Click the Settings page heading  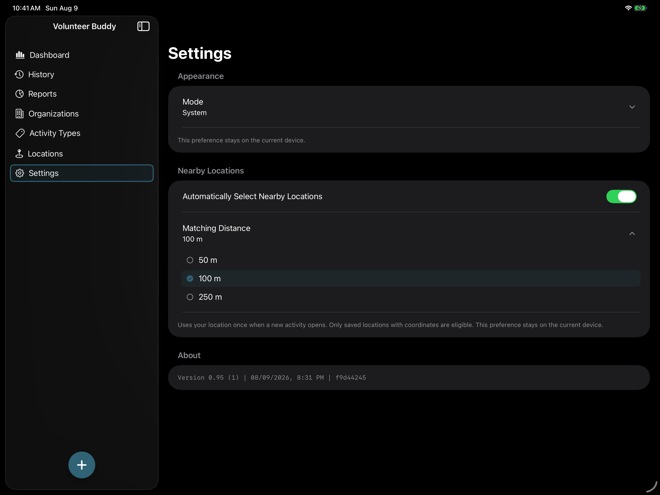click(x=200, y=53)
